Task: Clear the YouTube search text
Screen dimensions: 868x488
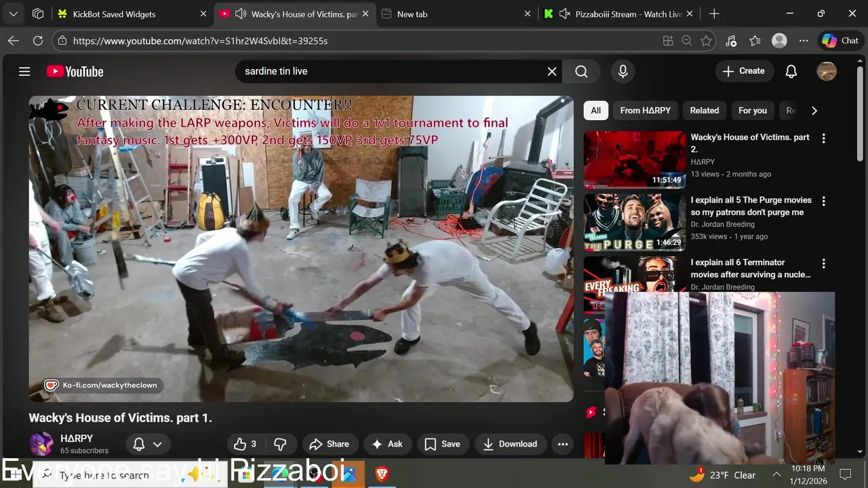Action: 552,71
